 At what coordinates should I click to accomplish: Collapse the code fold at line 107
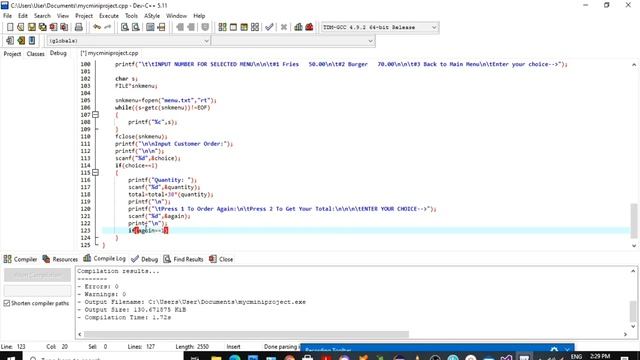point(96,115)
